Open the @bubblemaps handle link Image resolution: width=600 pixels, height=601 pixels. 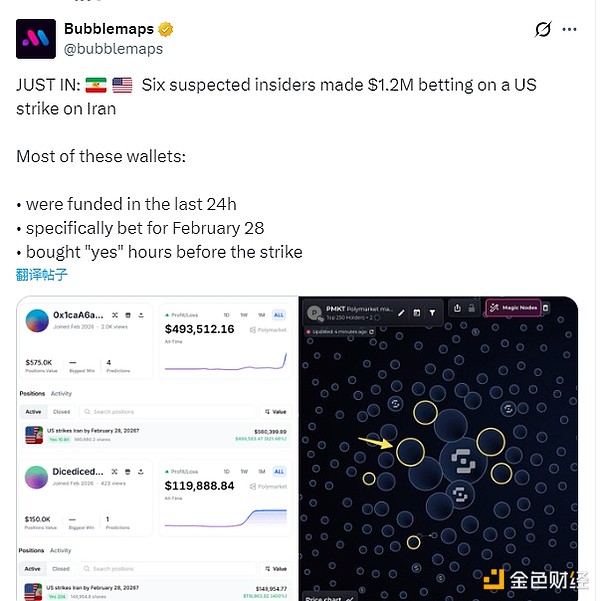pos(113,49)
